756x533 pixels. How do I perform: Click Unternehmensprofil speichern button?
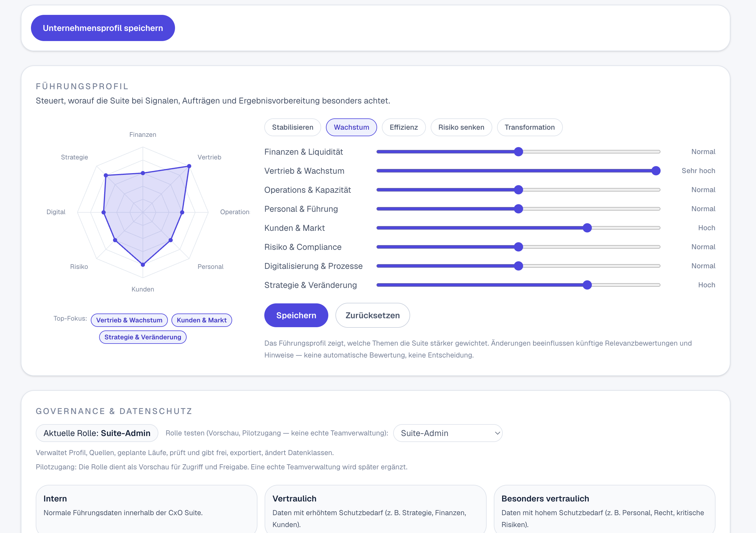coord(103,28)
